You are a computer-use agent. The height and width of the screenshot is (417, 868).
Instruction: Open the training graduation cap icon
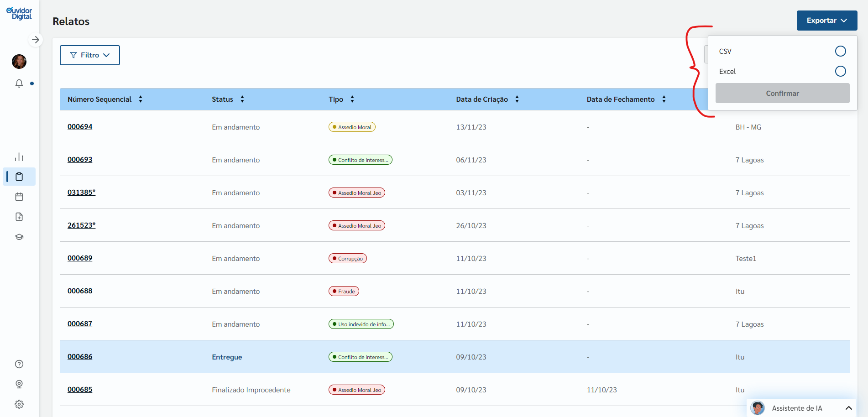19,237
